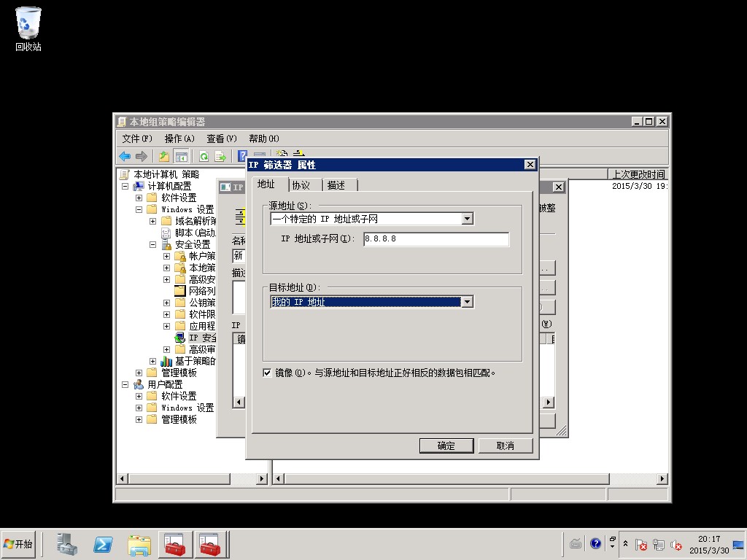
Task: Click the taskbar clock 20:17
Action: (709, 539)
